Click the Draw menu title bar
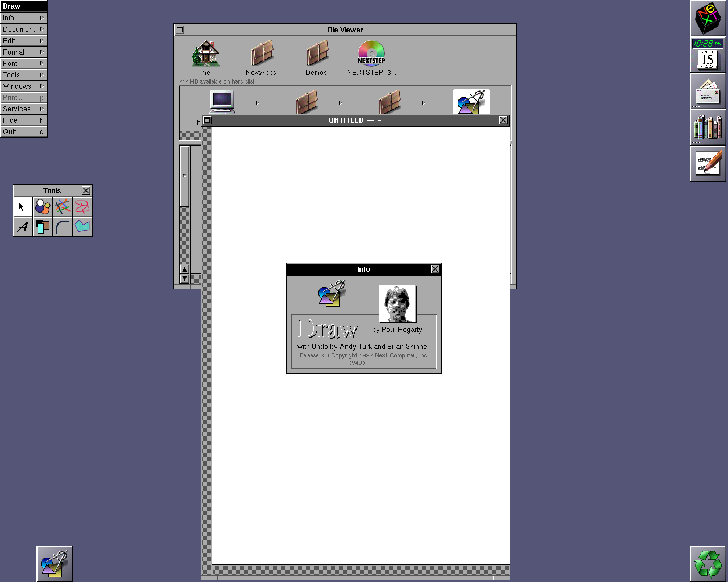 coord(23,6)
